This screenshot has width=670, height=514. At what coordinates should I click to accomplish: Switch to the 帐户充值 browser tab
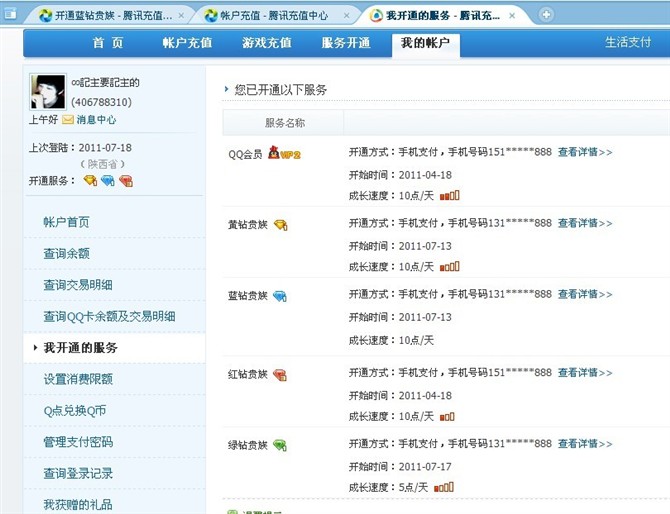273,16
